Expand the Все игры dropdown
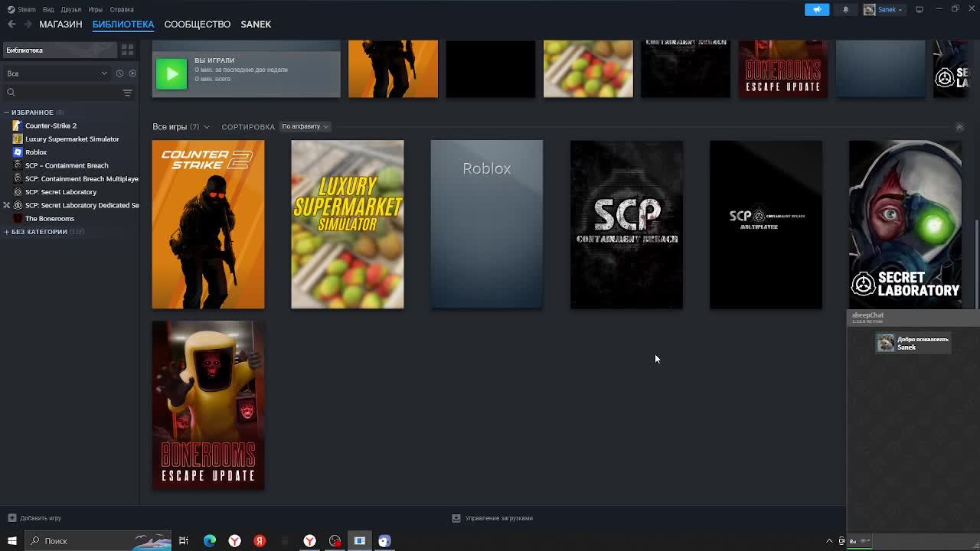 pos(181,126)
